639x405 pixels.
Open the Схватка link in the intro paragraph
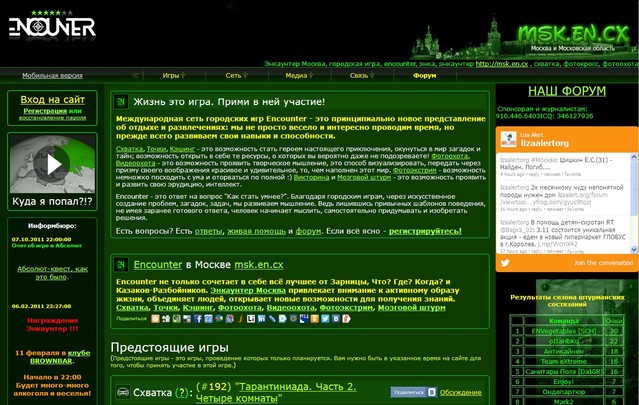129,149
